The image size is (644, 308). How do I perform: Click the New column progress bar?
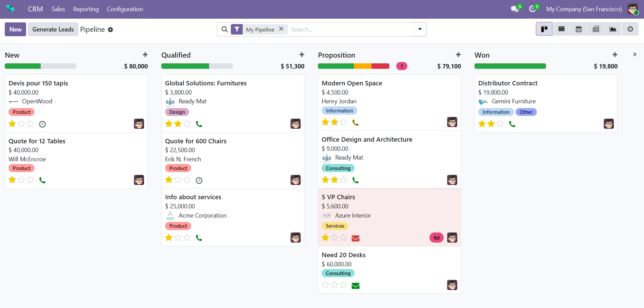[x=40, y=66]
